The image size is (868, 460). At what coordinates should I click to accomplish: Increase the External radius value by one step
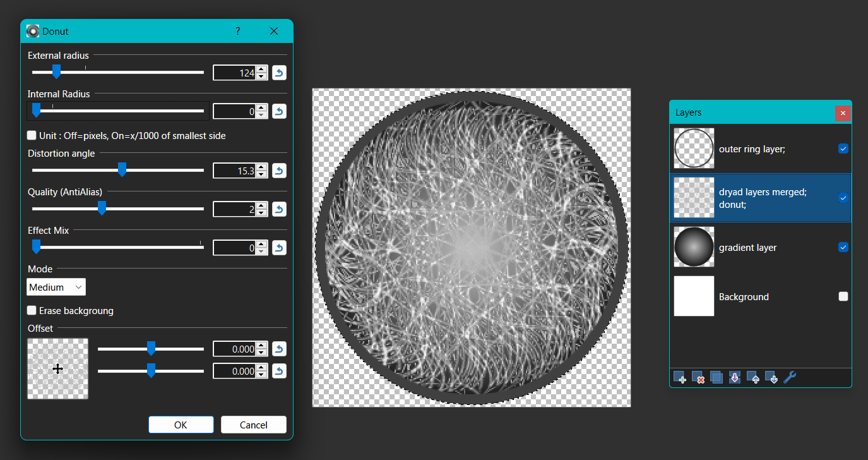tap(262, 69)
